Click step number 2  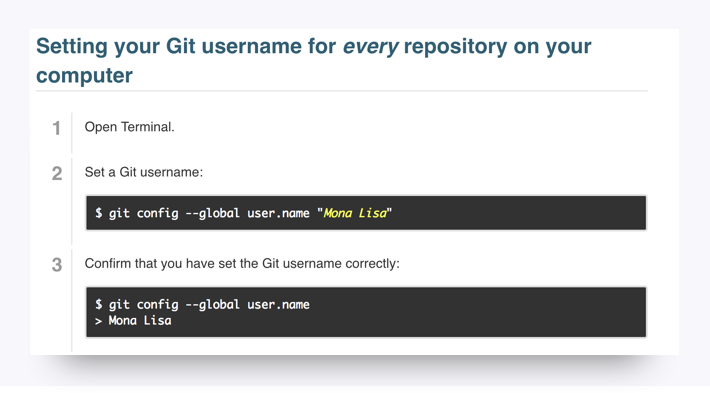pos(57,173)
